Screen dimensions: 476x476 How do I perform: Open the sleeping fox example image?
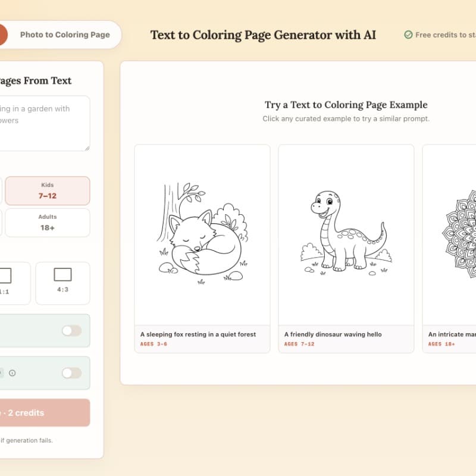tap(202, 234)
